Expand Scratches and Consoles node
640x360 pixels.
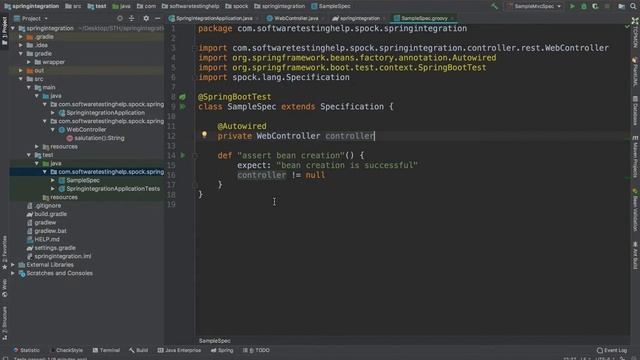(13, 273)
